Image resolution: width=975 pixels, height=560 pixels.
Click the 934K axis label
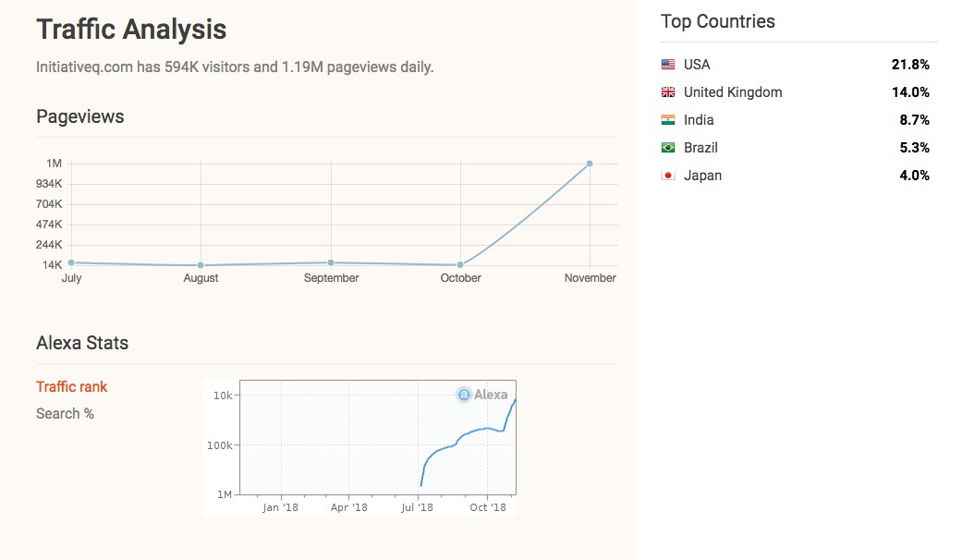(49, 183)
